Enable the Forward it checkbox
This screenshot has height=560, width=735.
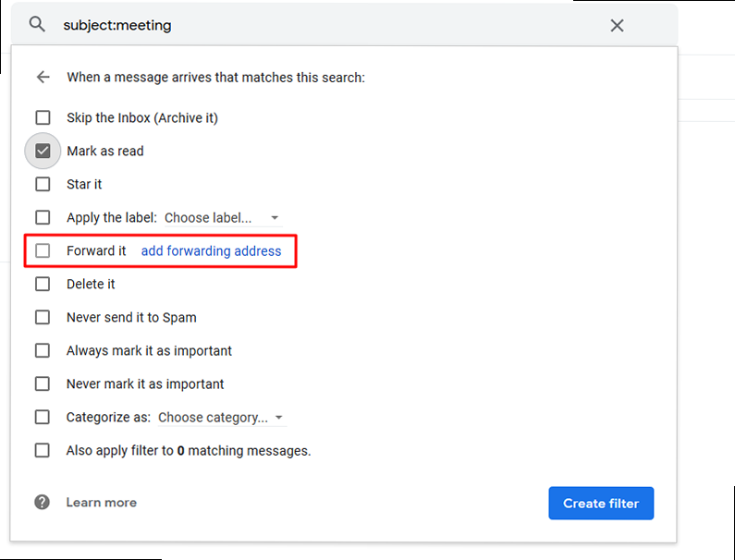[43, 251]
